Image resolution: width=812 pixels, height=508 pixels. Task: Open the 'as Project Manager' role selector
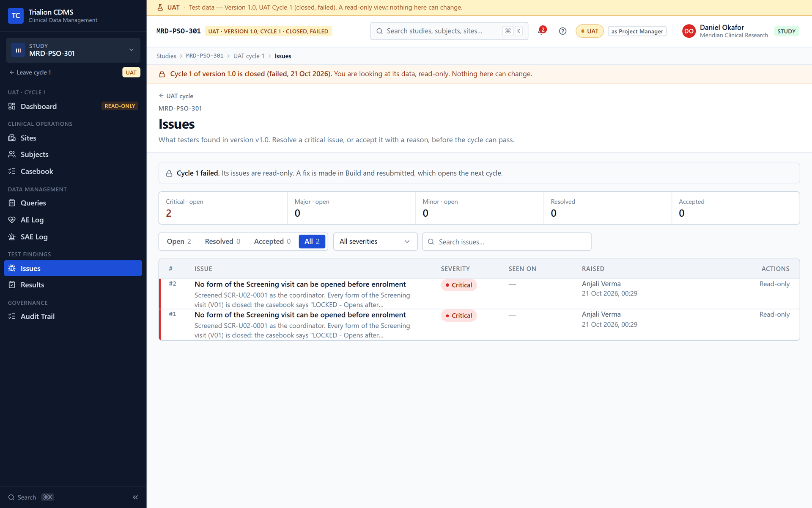(x=637, y=31)
